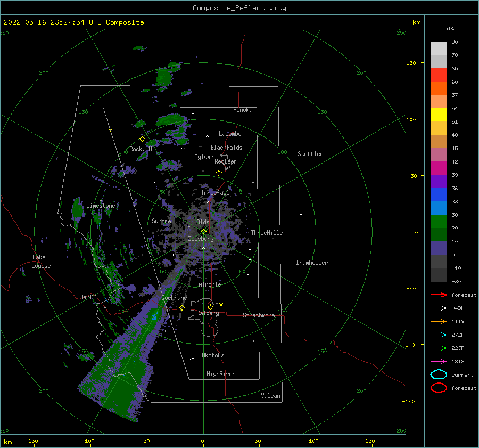Click the Innisfail label
479x448 pixels.
point(215,193)
